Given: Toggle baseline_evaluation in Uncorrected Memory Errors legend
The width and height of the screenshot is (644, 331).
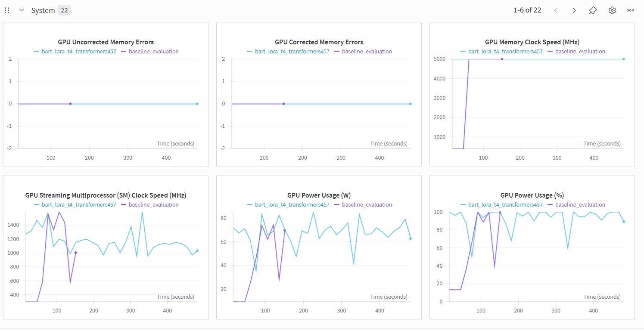Looking at the screenshot, I should [153, 51].
